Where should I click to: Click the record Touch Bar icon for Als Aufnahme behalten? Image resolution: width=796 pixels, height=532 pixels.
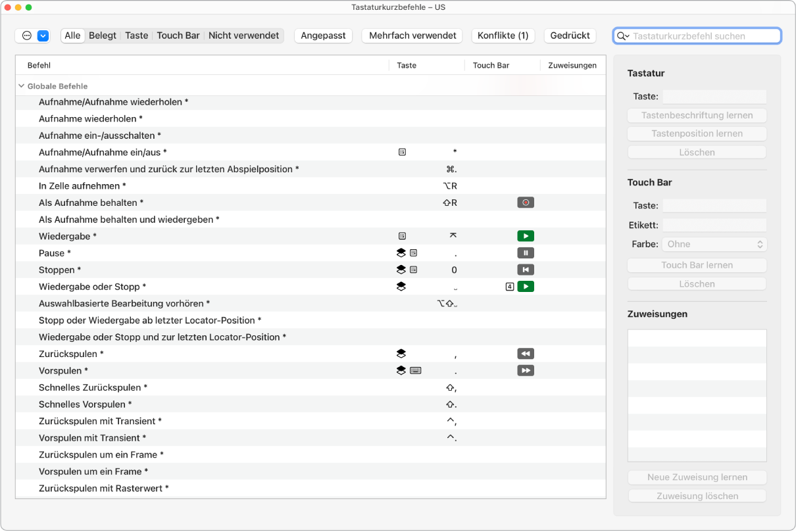[526, 203]
